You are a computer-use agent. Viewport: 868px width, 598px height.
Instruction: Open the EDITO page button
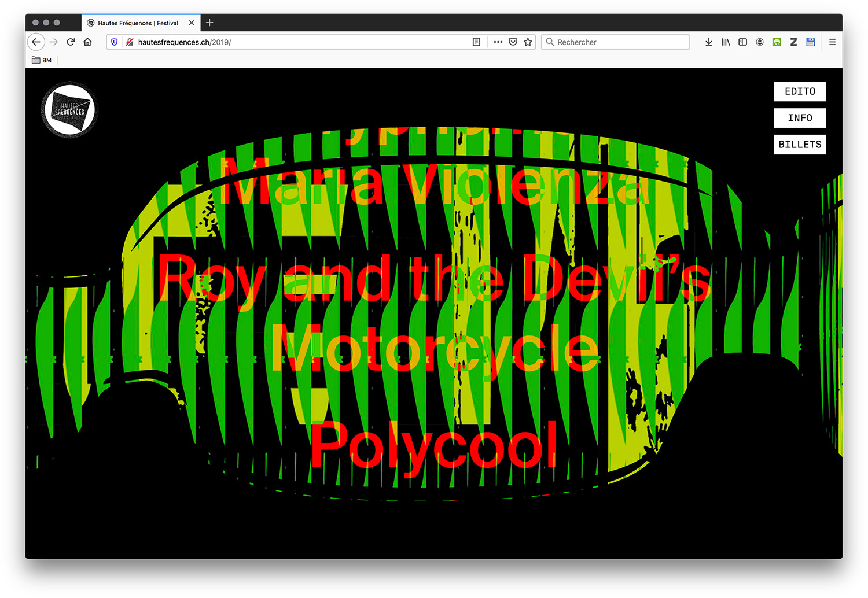[x=800, y=91]
